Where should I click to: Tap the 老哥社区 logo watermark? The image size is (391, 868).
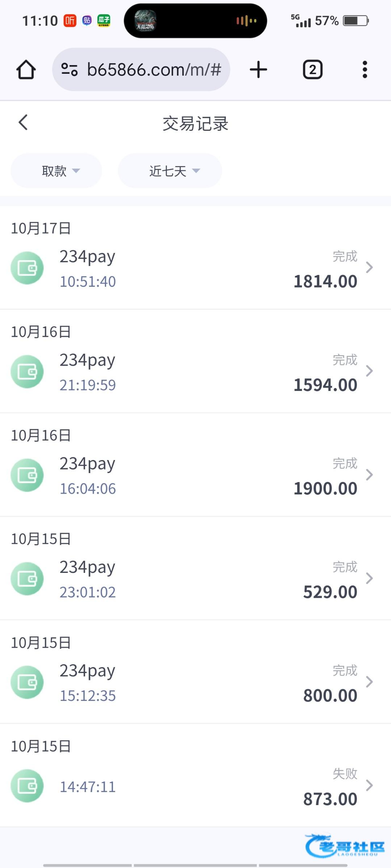[x=345, y=846]
